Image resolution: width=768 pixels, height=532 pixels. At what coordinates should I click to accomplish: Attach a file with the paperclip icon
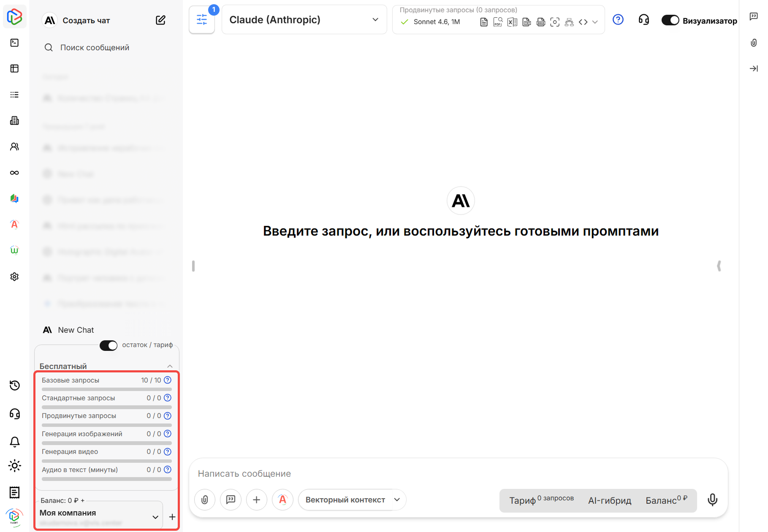(x=205, y=500)
